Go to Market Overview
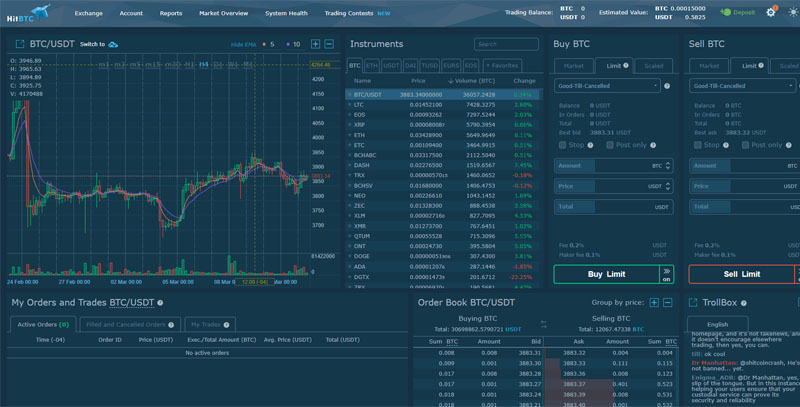The height and width of the screenshot is (407, 800). 223,13
